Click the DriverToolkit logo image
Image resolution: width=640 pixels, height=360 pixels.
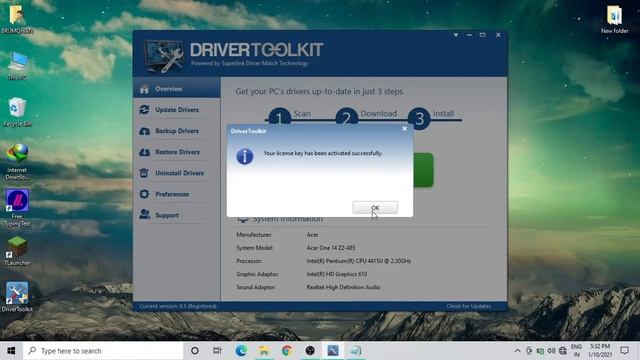pyautogui.click(x=163, y=56)
